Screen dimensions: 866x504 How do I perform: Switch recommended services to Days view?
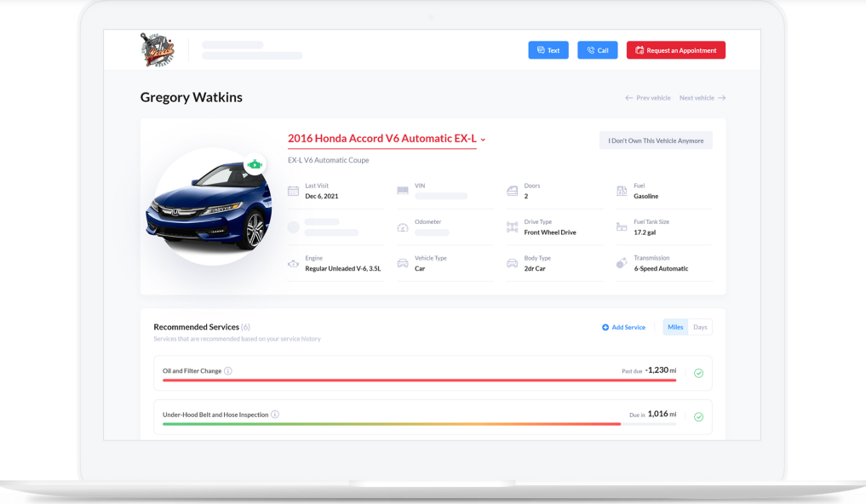click(700, 327)
